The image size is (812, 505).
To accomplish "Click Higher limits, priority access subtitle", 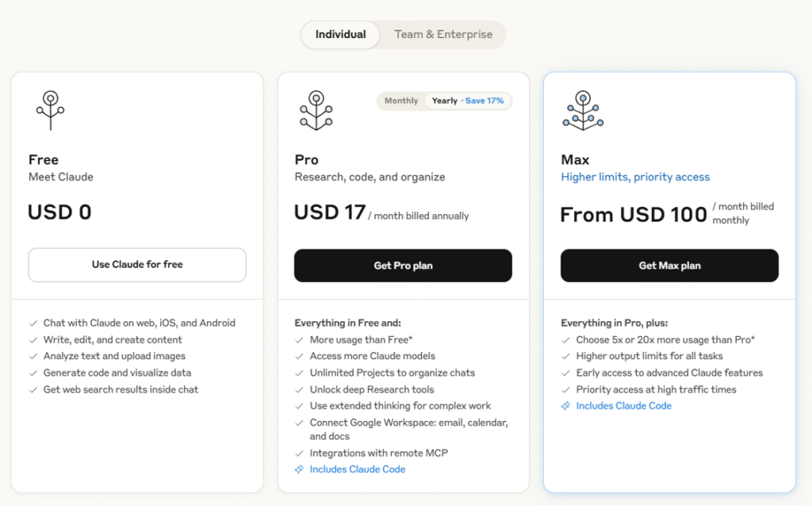I will (635, 177).
